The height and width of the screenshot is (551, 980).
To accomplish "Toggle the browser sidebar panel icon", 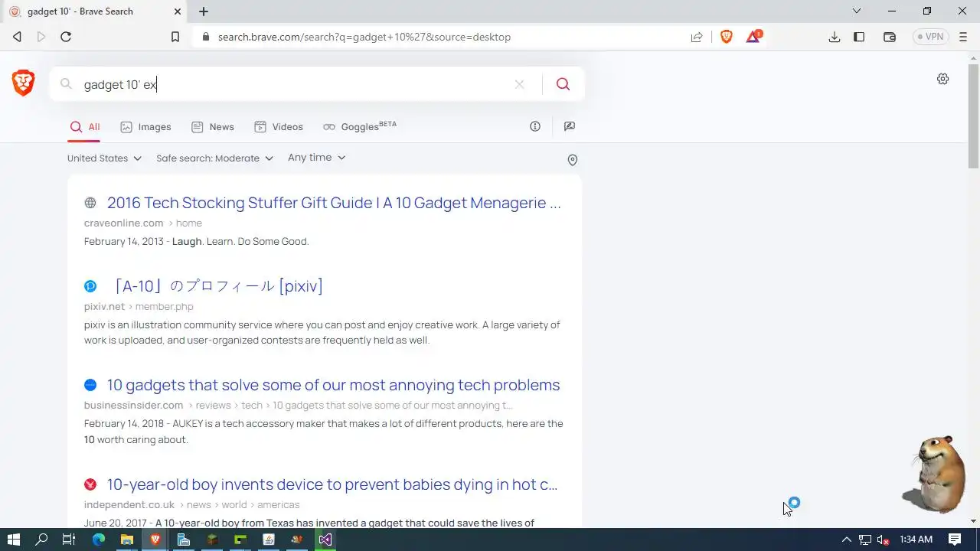I will [x=859, y=37].
